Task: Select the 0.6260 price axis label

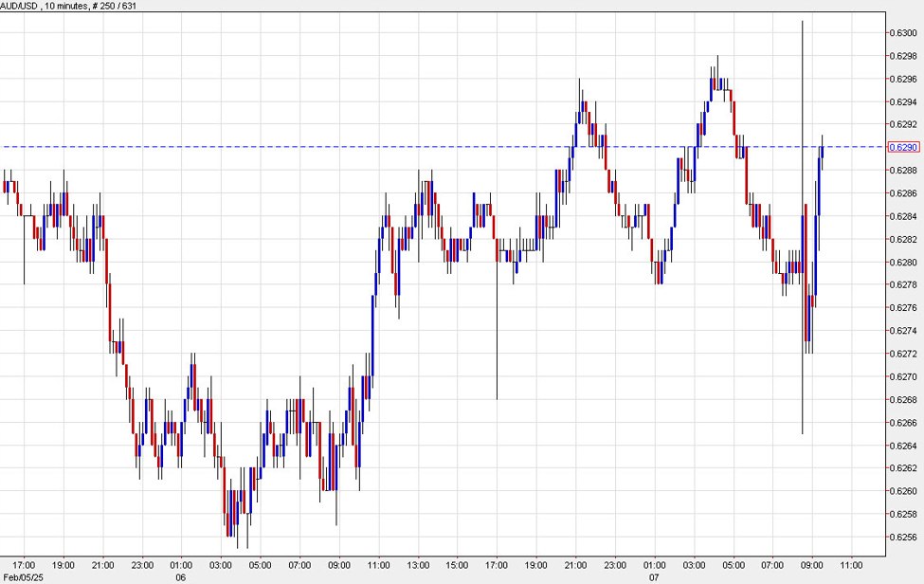Action: pos(902,491)
